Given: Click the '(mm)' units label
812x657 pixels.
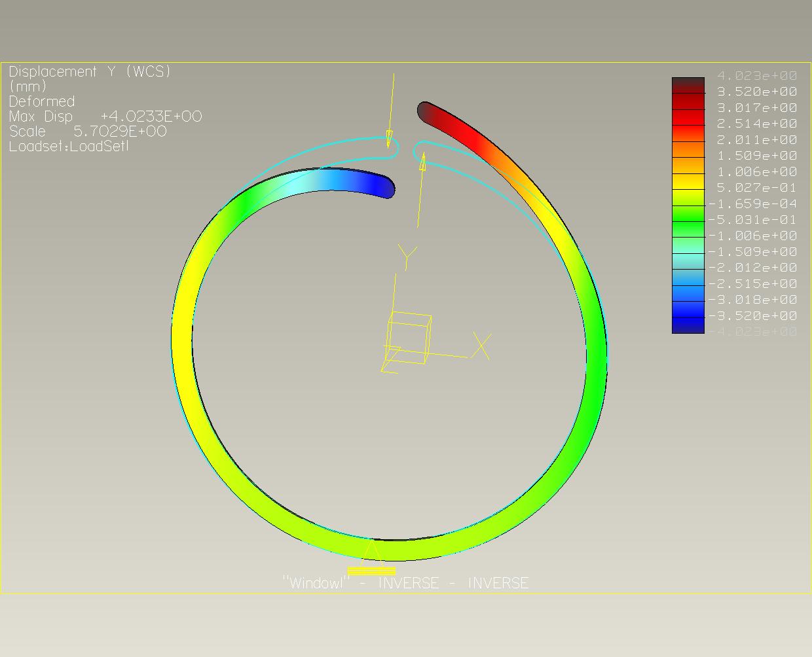Looking at the screenshot, I should pyautogui.click(x=28, y=87).
